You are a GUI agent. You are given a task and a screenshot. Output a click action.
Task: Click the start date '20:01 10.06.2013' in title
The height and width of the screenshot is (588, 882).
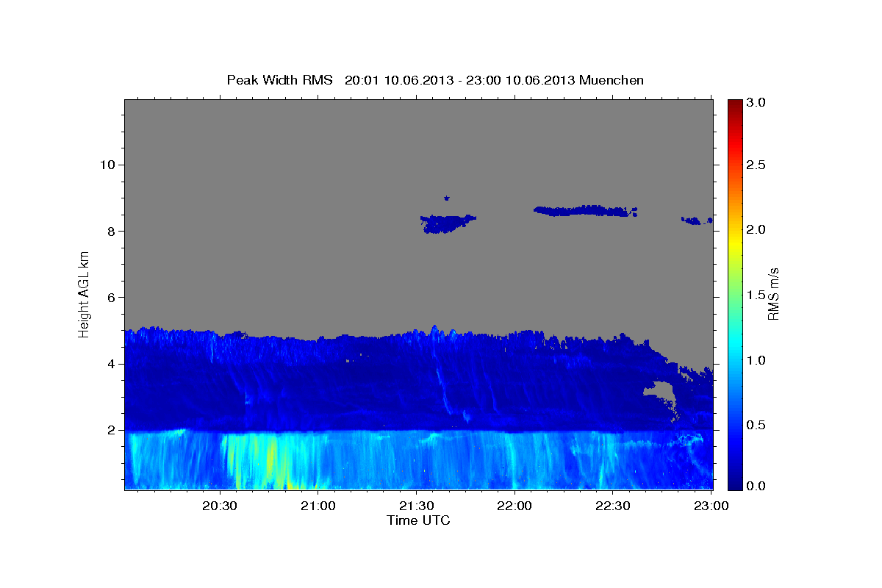[x=400, y=79]
